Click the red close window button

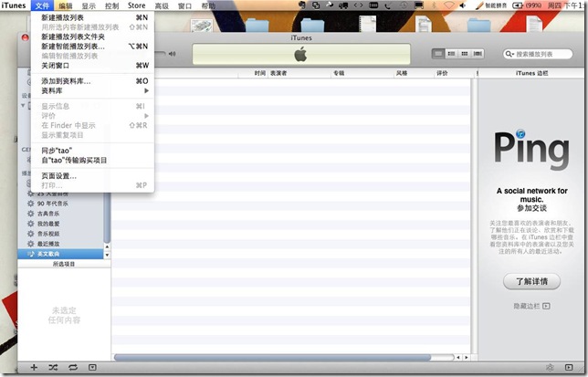[x=26, y=37]
